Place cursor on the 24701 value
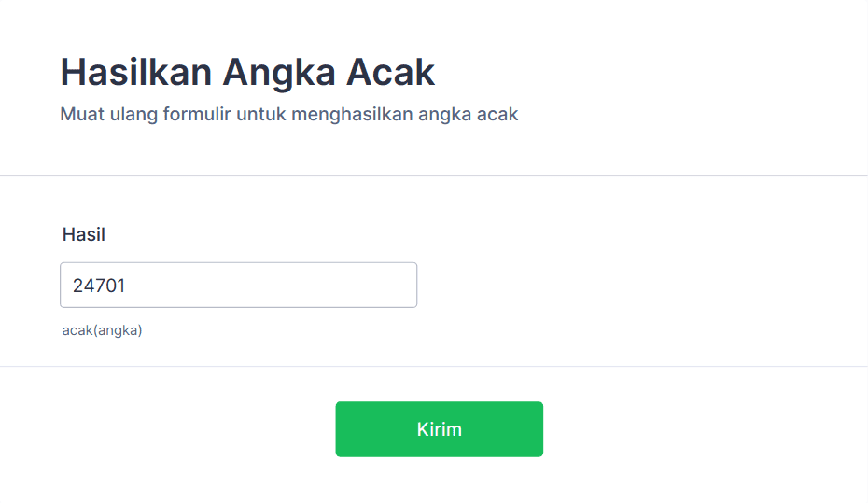 click(x=99, y=286)
